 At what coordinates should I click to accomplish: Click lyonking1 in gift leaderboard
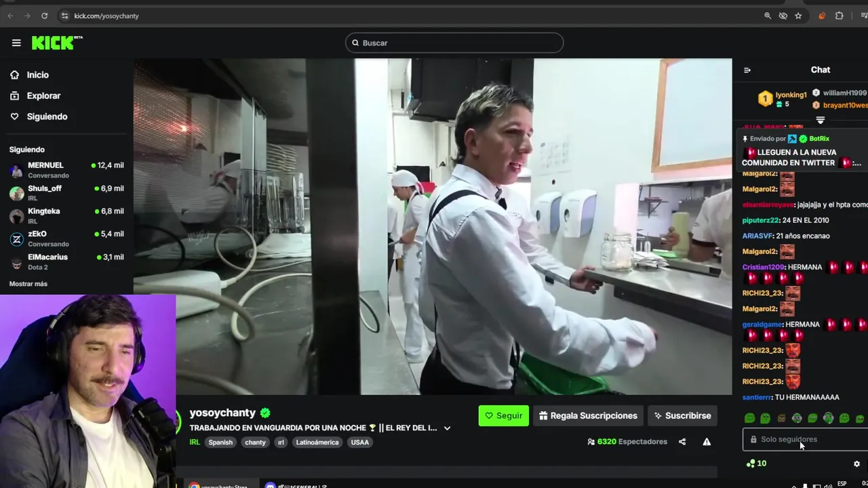pyautogui.click(x=791, y=95)
